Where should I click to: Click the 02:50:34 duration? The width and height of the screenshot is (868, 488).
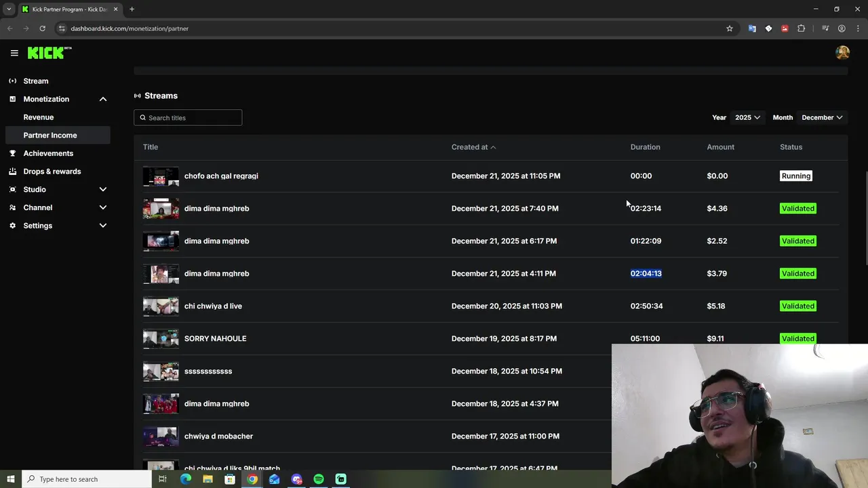(646, 306)
